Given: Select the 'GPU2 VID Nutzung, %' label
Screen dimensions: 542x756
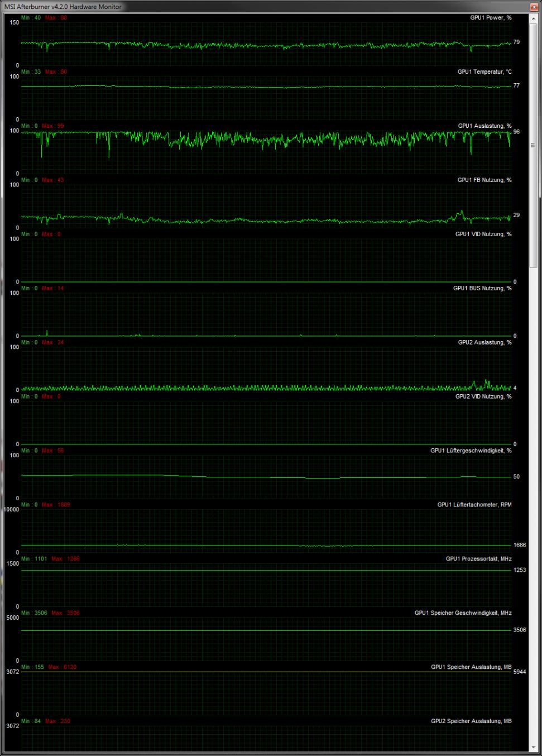Looking at the screenshot, I should point(483,397).
